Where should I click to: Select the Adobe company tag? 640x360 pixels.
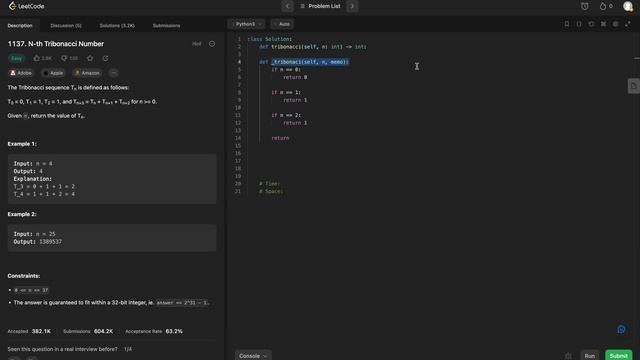pos(21,73)
